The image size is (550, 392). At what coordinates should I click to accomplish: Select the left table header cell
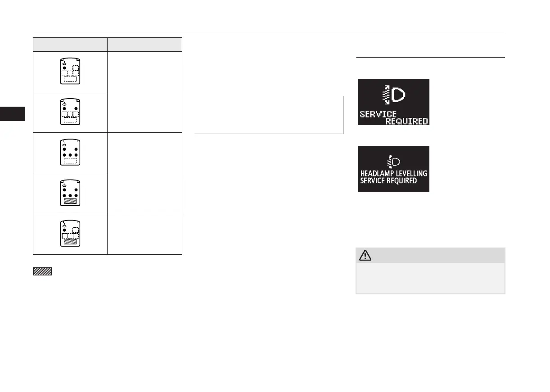pyautogui.click(x=70, y=45)
